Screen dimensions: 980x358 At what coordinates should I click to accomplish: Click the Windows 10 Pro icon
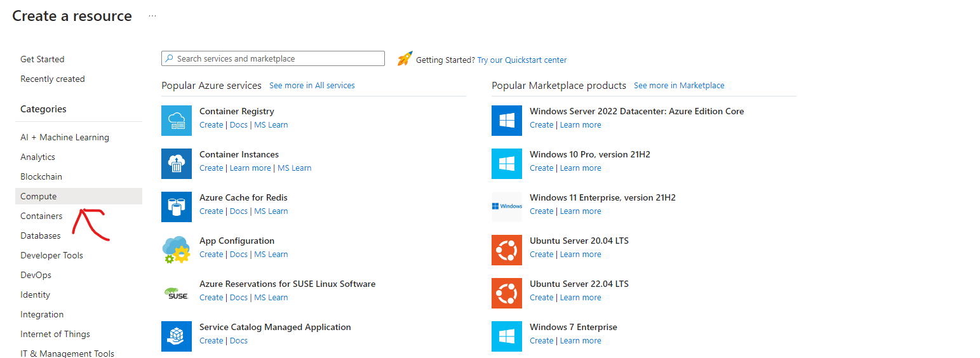[x=507, y=164]
